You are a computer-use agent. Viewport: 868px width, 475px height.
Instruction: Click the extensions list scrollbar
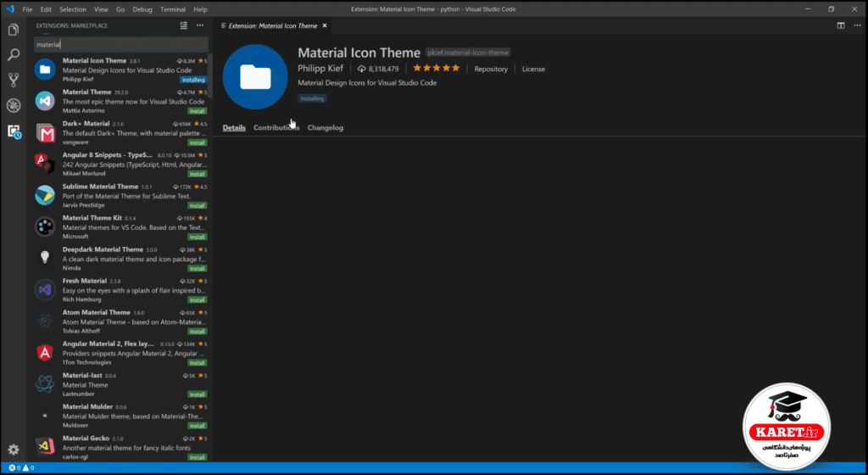(x=210, y=75)
